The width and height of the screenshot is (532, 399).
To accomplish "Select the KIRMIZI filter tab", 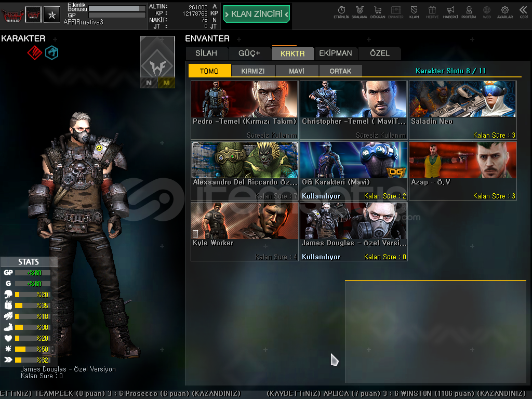I will [253, 71].
